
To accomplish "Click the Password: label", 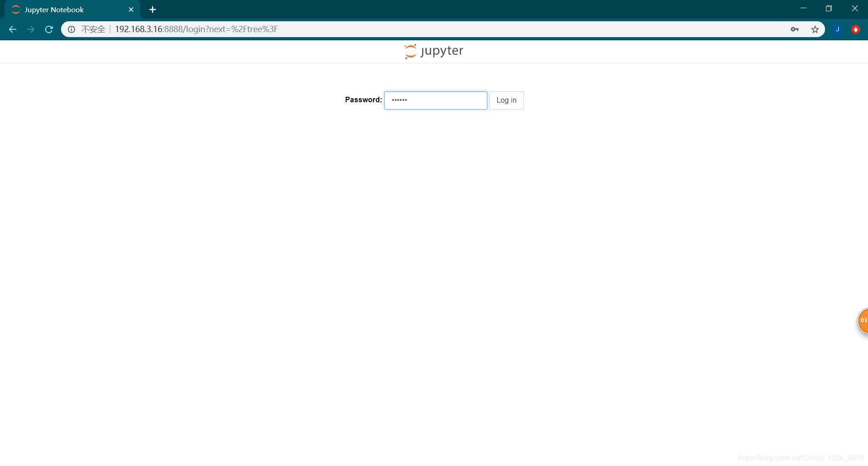I will pos(363,100).
